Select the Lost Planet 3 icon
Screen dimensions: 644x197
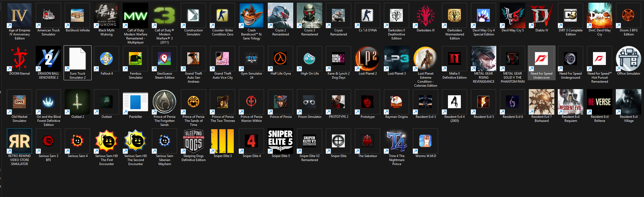(396, 59)
